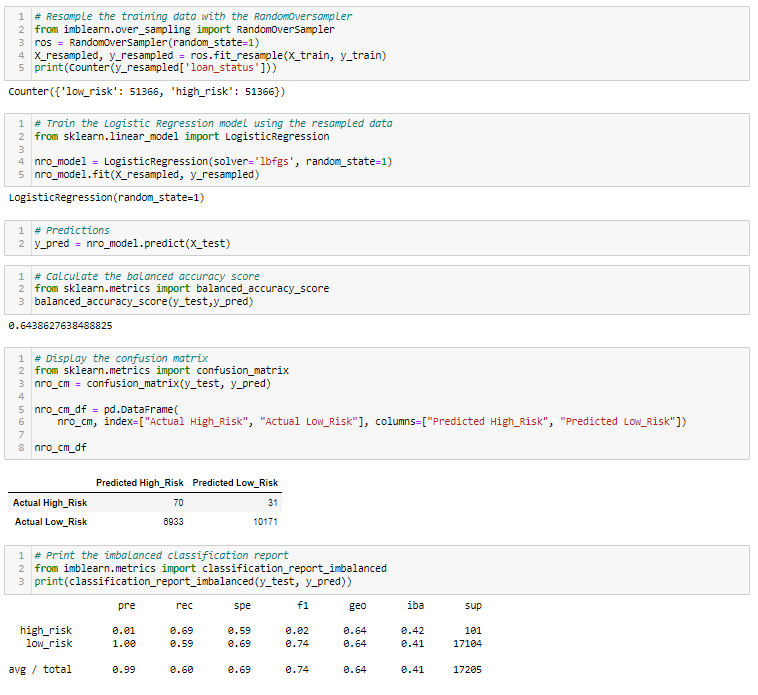Click the fit_resample code line
758x695 pixels.
point(210,56)
